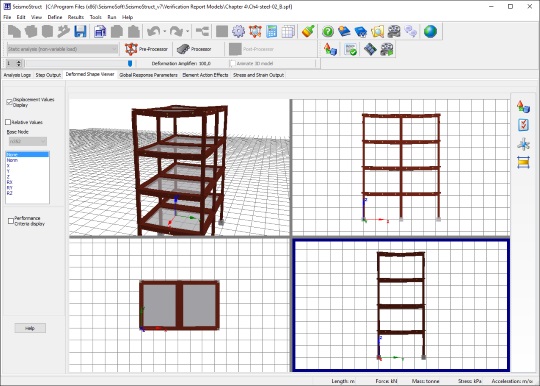
Task: Switch to Stress and Strain Output tab
Action: click(x=259, y=75)
